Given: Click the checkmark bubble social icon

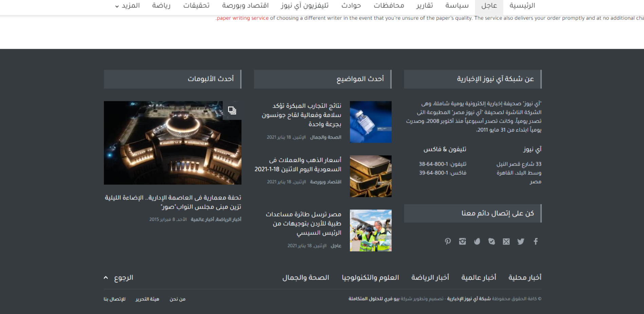Looking at the screenshot, I should [x=492, y=241].
